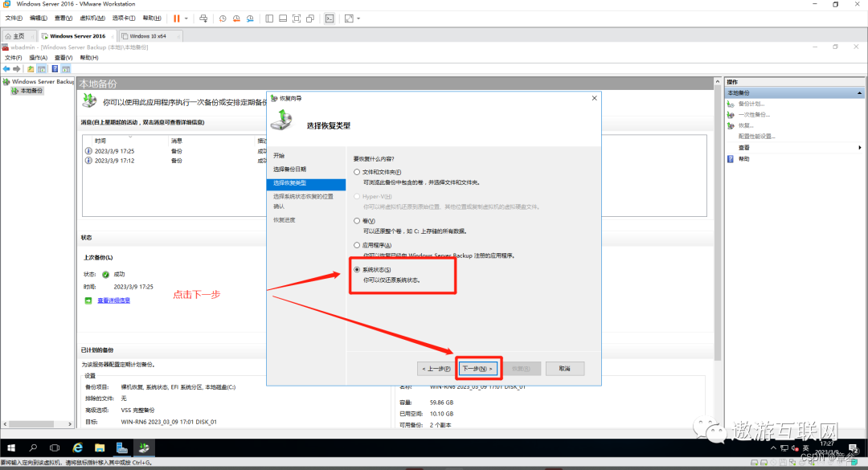Open the dropdown arrow beside the pause icon
The image size is (868, 470).
pyautogui.click(x=186, y=18)
